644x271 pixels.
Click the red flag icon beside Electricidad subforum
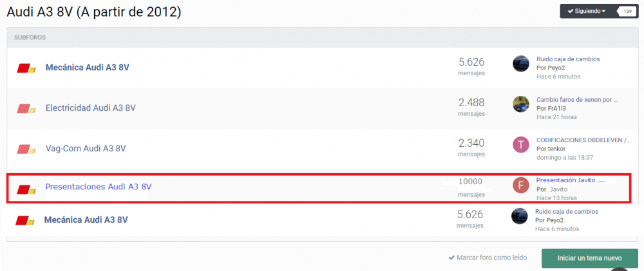26,108
